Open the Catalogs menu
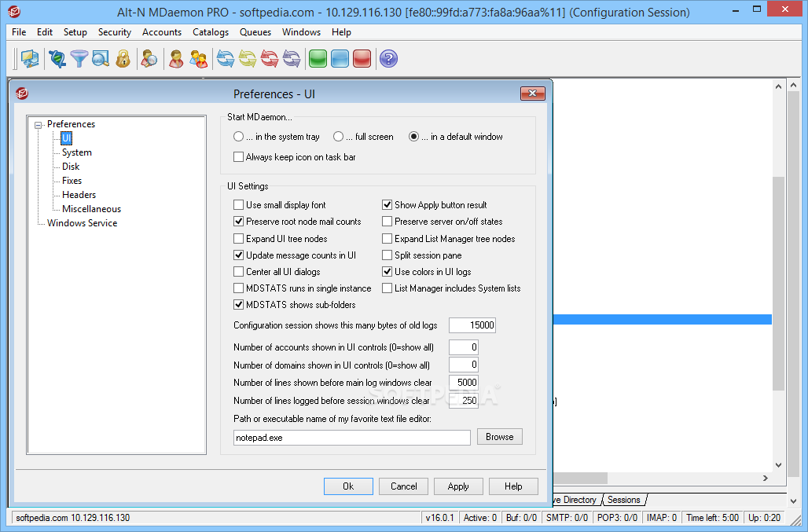Viewport: 808px width, 532px height. 210,32
